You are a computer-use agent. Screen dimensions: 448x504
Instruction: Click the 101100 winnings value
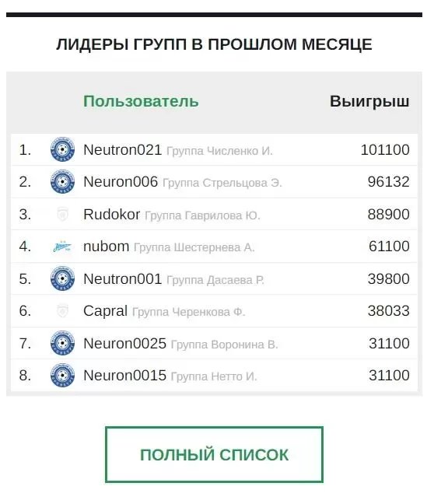pyautogui.click(x=385, y=150)
